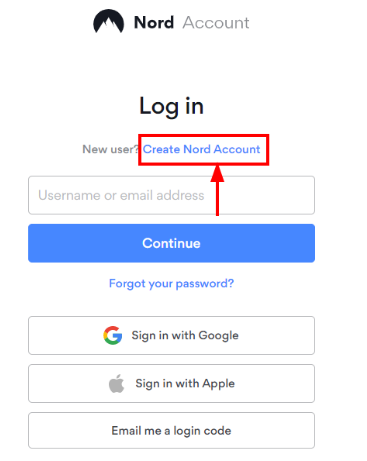
Task: Click the Sign in with Google label text
Action: tap(185, 336)
